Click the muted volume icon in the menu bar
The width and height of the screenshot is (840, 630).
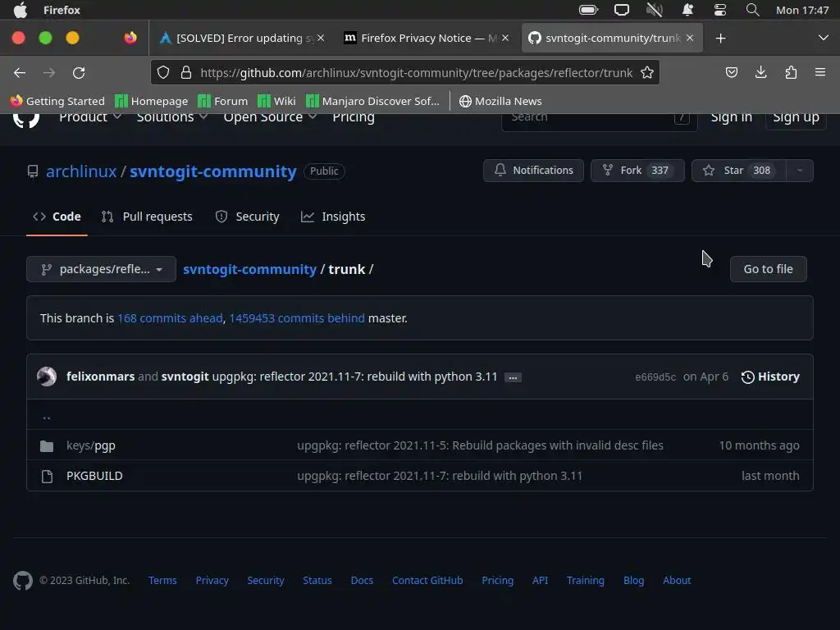click(x=655, y=10)
